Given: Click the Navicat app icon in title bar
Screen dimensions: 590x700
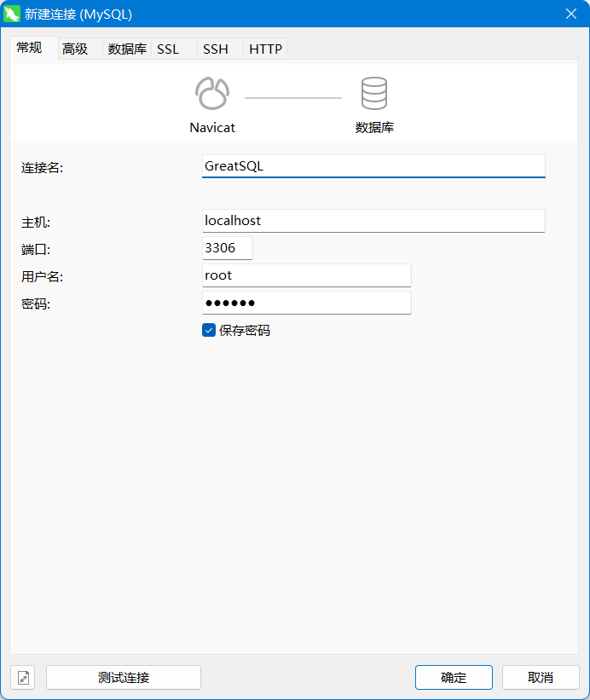Looking at the screenshot, I should click(12, 14).
